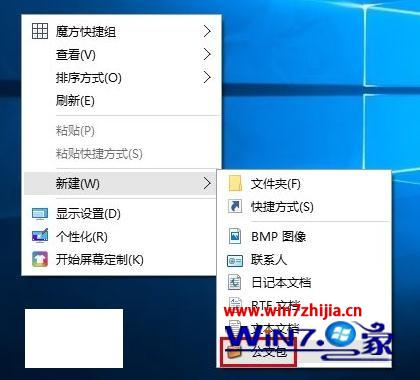Viewport: 420px width, 380px height.
Task: Expand the 魔方快捷组 submenu arrow
Action: 207,32
